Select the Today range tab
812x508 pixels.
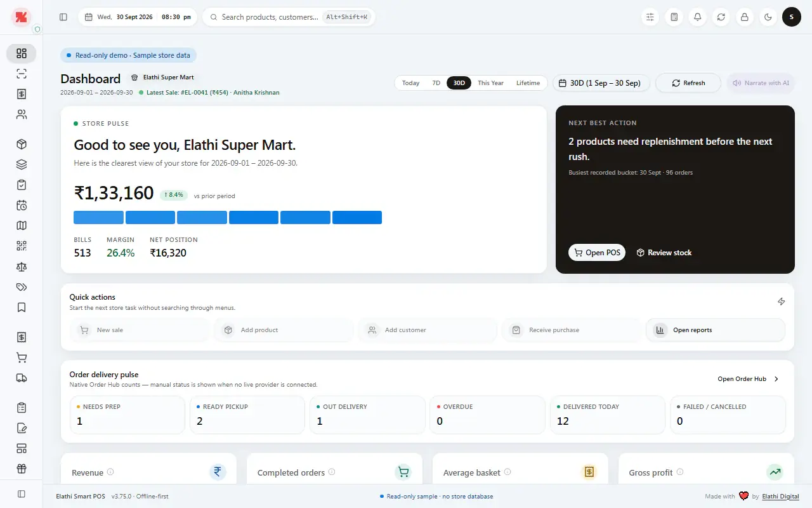(x=410, y=83)
